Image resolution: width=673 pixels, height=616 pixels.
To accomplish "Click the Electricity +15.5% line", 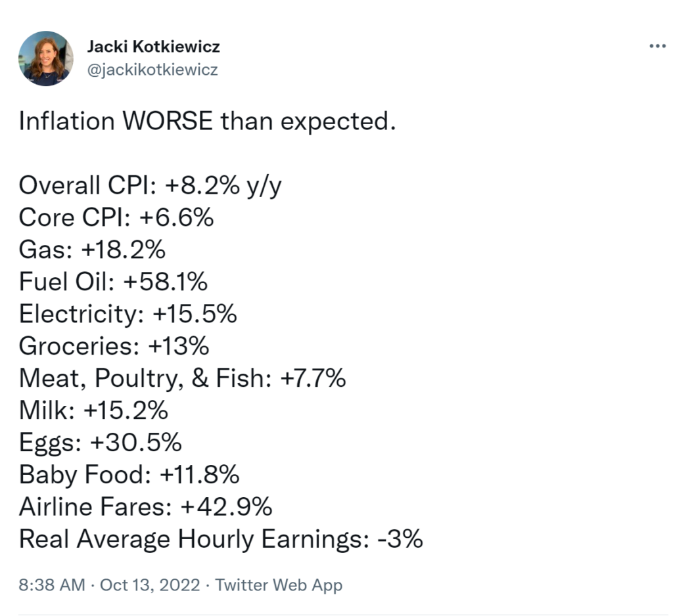I will point(128,314).
